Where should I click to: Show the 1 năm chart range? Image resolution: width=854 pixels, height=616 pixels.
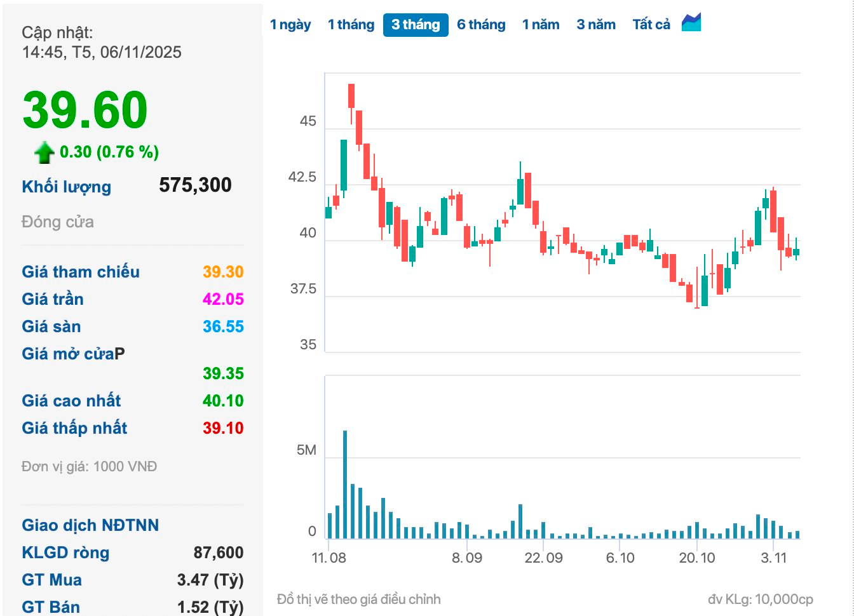[x=541, y=25]
